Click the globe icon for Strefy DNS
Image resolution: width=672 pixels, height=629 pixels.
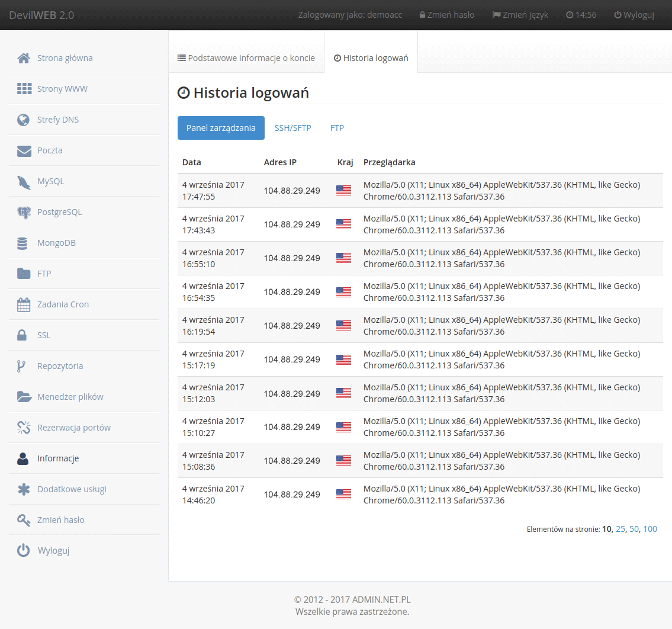(x=24, y=120)
